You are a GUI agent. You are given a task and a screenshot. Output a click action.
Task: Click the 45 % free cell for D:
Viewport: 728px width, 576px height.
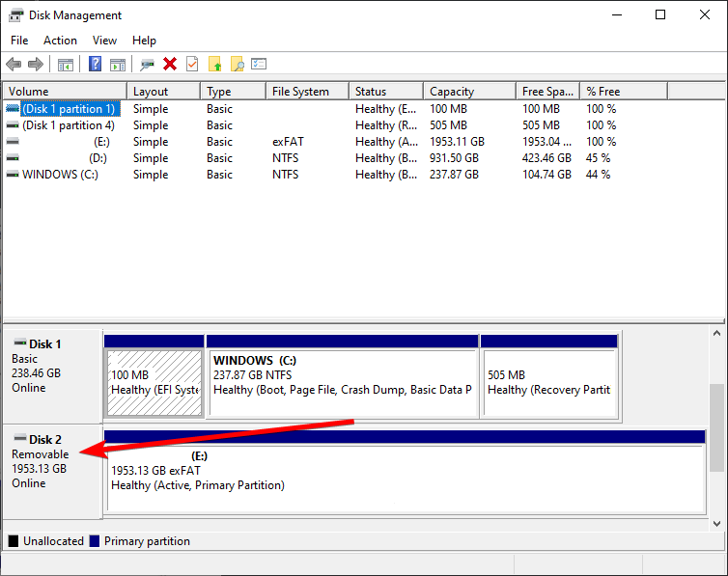click(599, 158)
